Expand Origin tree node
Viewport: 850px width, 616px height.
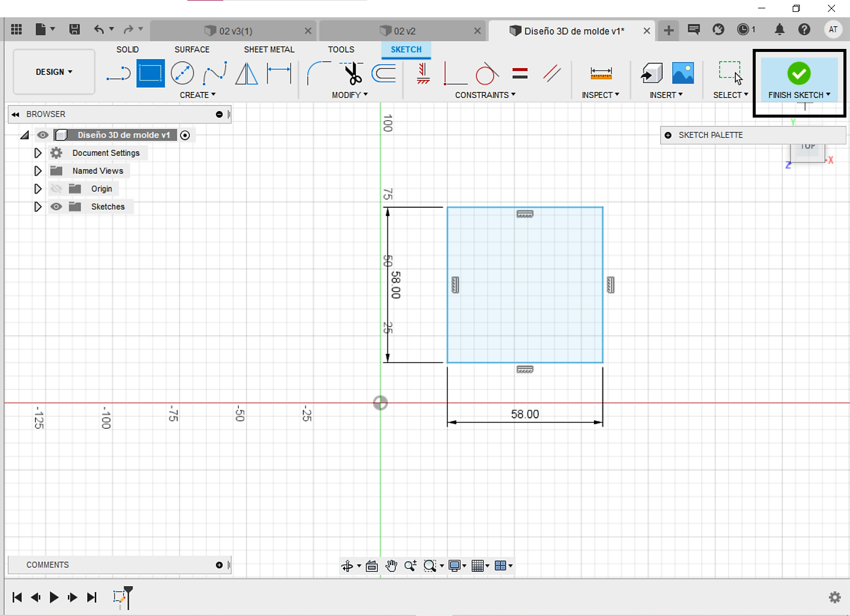coord(38,189)
